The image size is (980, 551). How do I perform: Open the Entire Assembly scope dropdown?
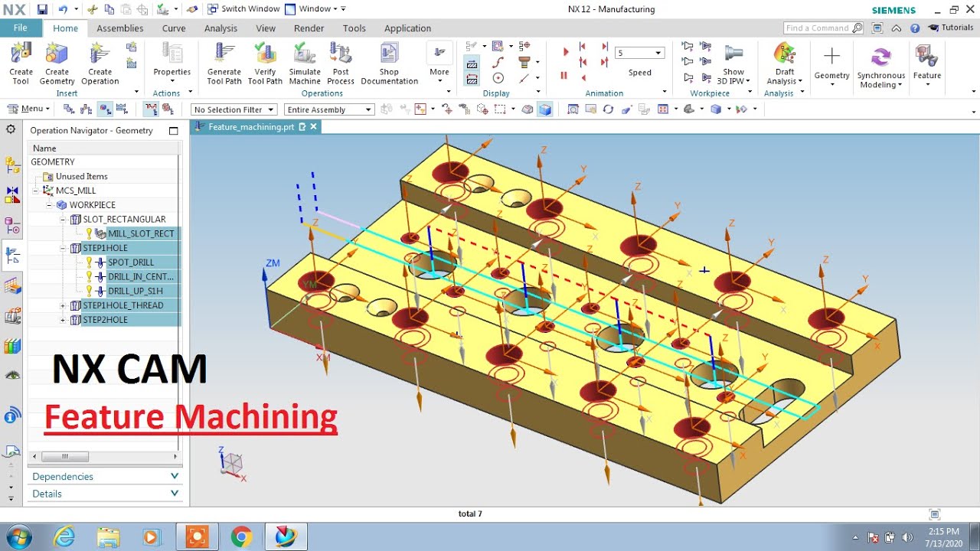(328, 109)
